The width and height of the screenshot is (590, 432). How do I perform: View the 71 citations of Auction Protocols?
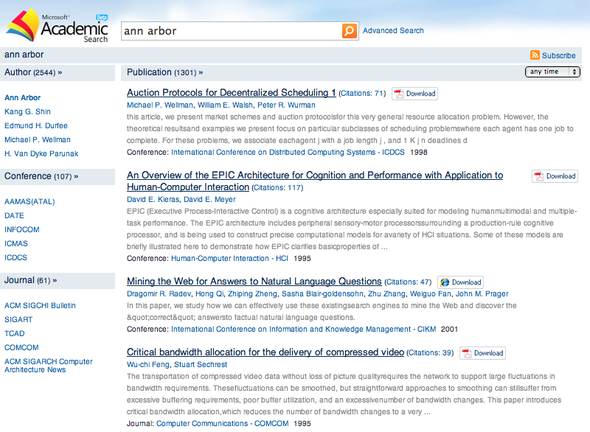click(362, 93)
